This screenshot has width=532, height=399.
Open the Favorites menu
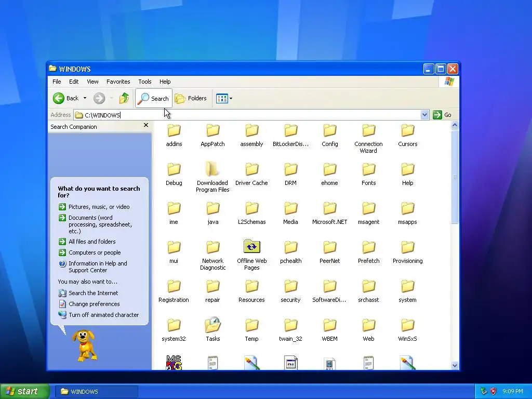118,82
